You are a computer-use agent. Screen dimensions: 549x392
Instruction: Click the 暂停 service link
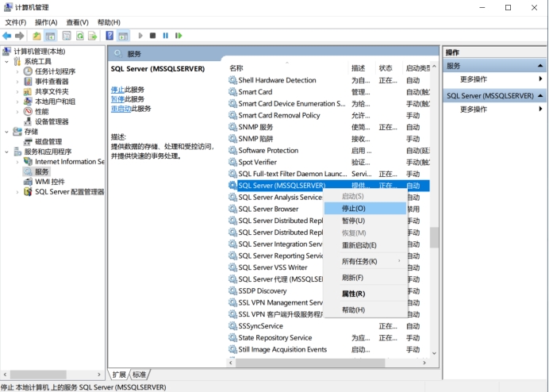[x=117, y=99]
